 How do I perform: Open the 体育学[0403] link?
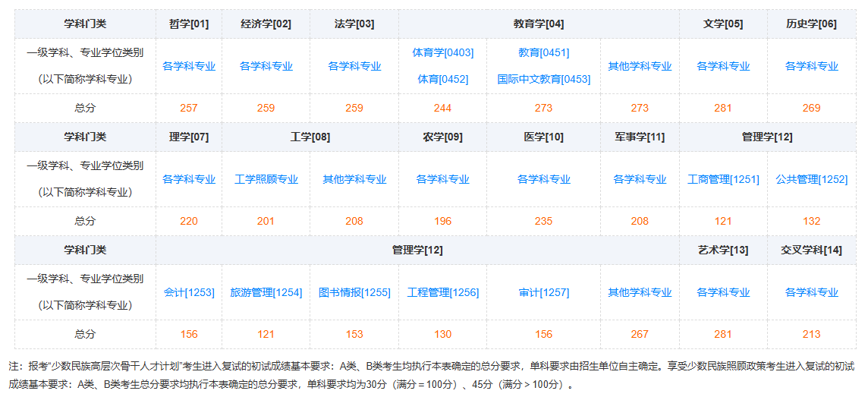coord(443,52)
